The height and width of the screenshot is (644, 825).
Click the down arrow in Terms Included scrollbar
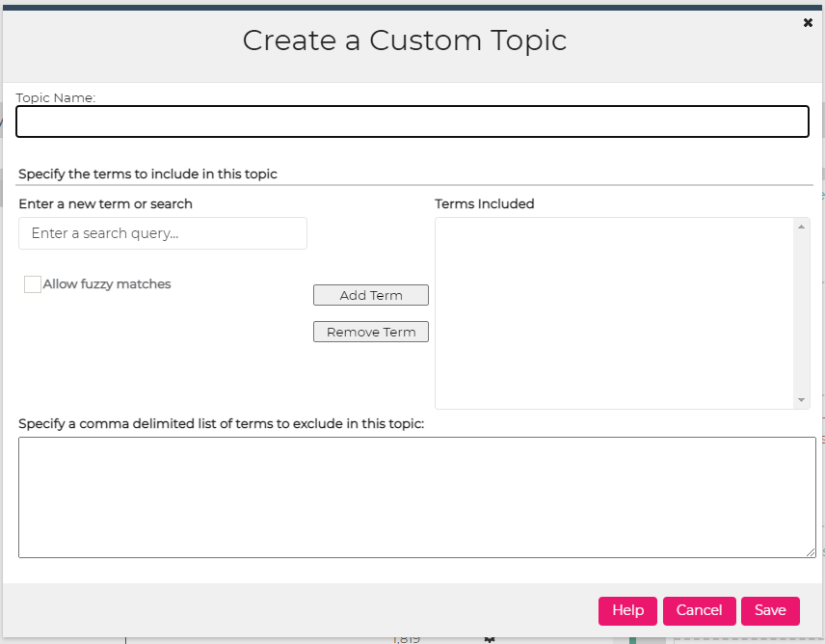click(x=801, y=400)
